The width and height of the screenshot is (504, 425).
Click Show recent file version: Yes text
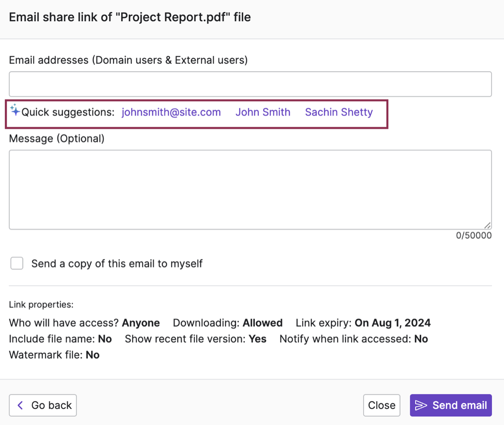[195, 339]
